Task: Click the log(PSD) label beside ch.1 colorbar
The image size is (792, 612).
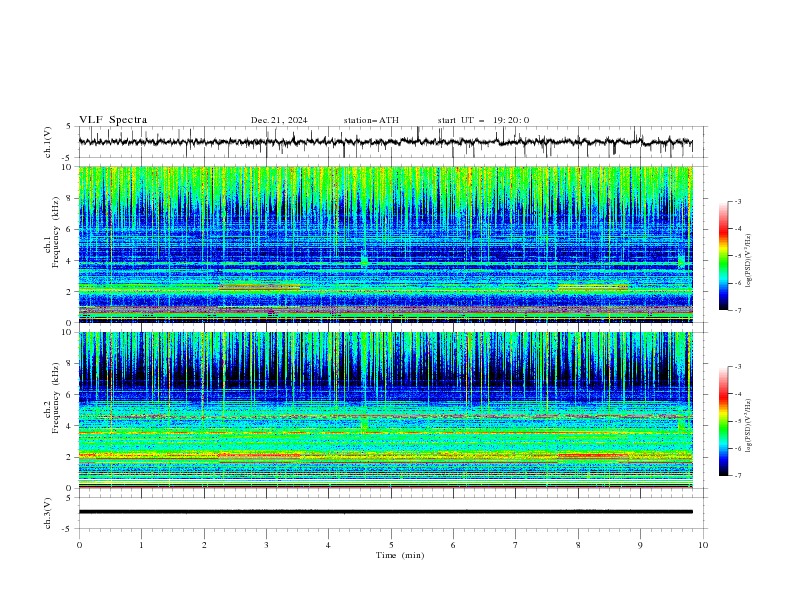Action: [x=748, y=261]
